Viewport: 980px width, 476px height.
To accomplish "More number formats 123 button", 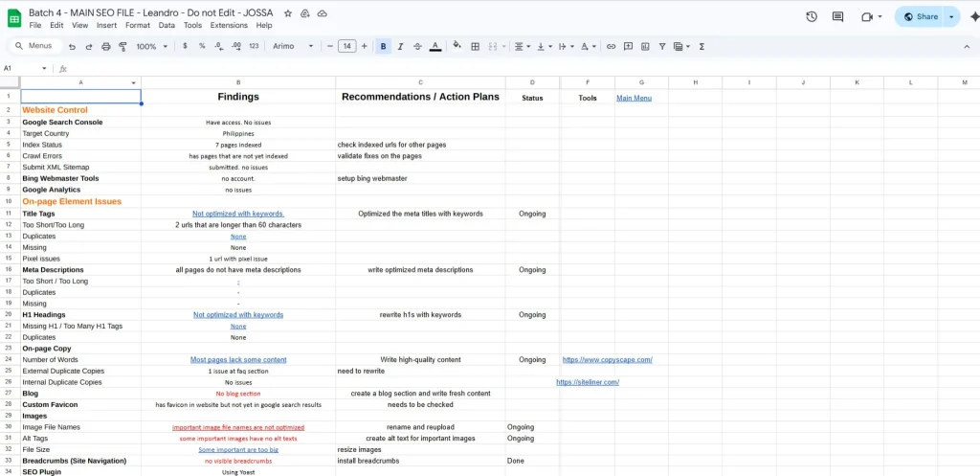I will [x=254, y=46].
